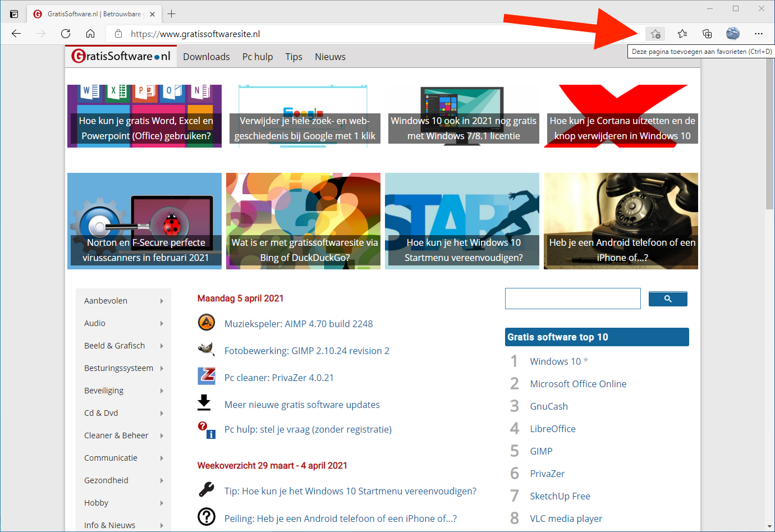775x532 pixels.
Task: Open the Pc hulp menu item
Action: [x=257, y=57]
